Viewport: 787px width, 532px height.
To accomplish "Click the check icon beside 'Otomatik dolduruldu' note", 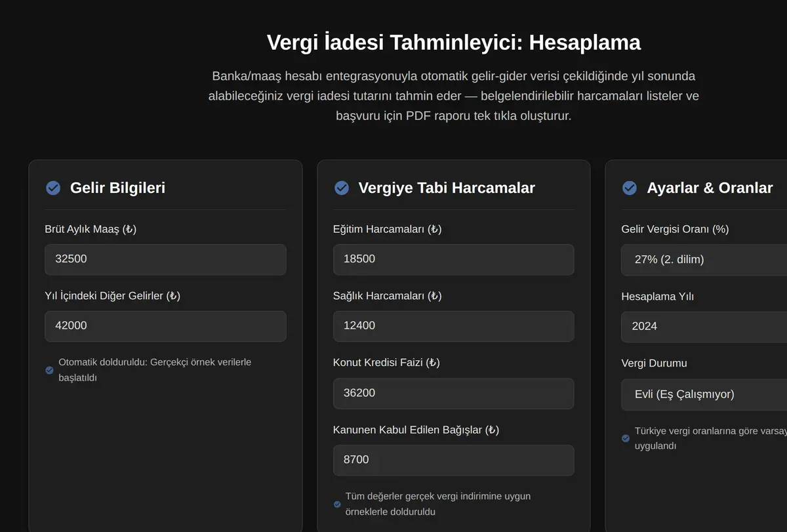I will pos(49,370).
